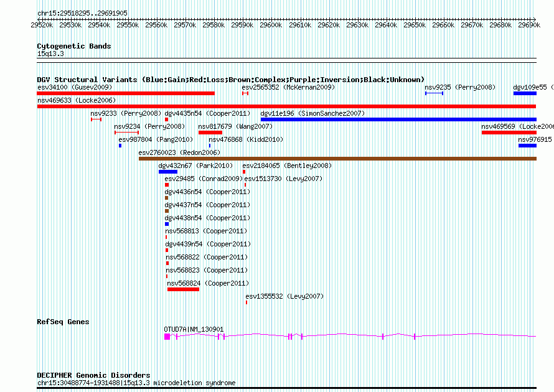
Task: Click the chr15:29518295..29691905 region label
Action: coord(82,13)
